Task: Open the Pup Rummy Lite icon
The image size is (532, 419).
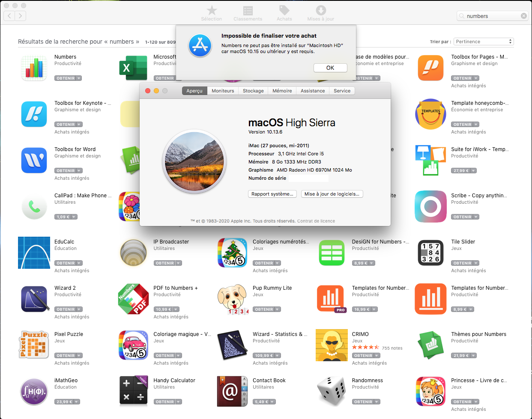Action: click(233, 299)
